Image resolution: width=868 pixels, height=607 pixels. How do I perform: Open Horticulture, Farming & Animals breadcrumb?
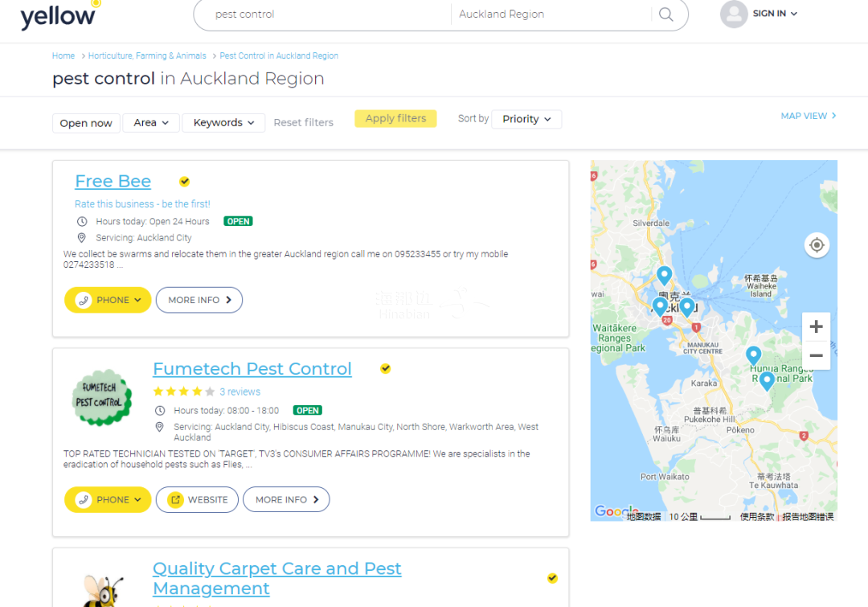147,56
